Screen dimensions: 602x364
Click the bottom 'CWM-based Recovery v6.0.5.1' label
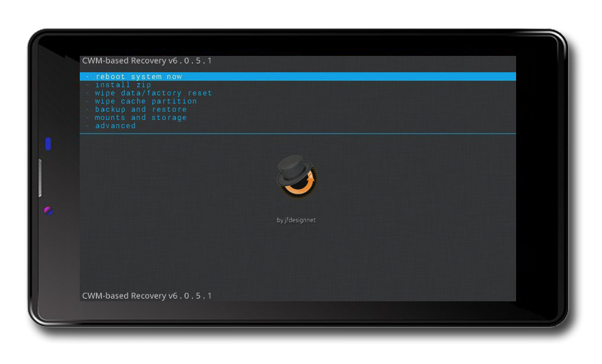pyautogui.click(x=147, y=296)
